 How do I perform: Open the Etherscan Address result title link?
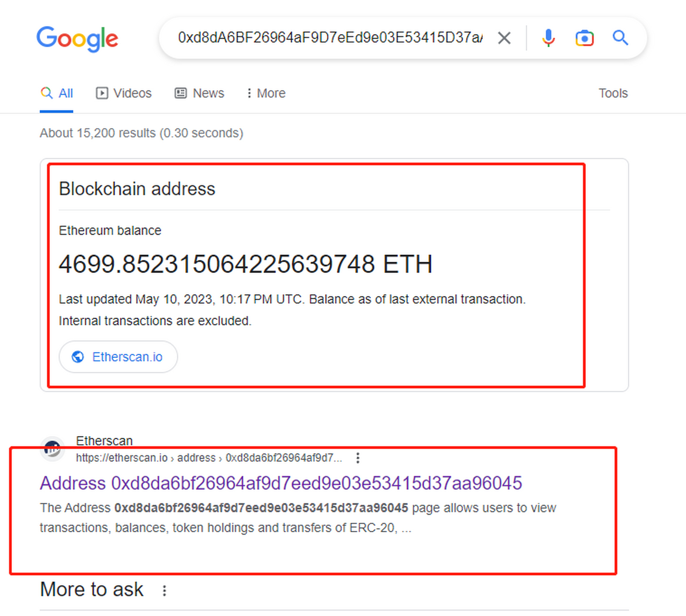pos(281,483)
